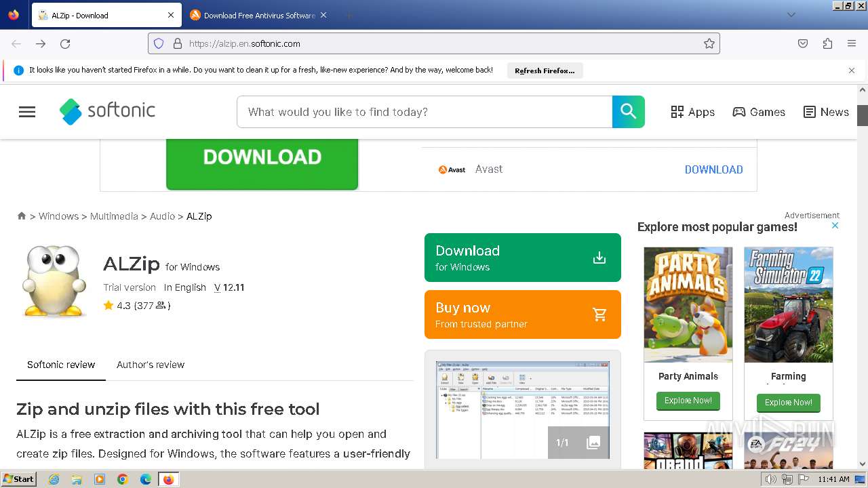The image size is (868, 488).
Task: Open Audio breadcrumb link
Action: (162, 216)
